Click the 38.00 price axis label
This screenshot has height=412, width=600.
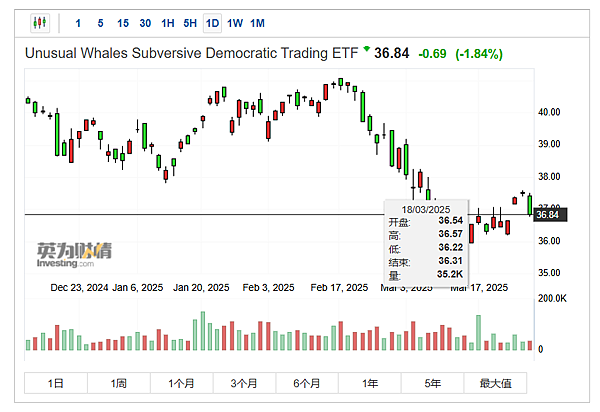tap(549, 176)
